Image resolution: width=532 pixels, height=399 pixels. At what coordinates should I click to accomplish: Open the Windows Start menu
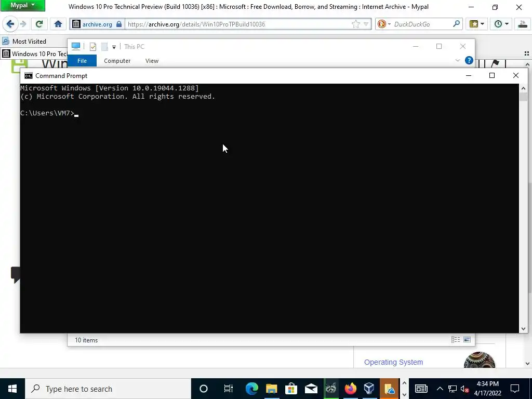coord(12,389)
